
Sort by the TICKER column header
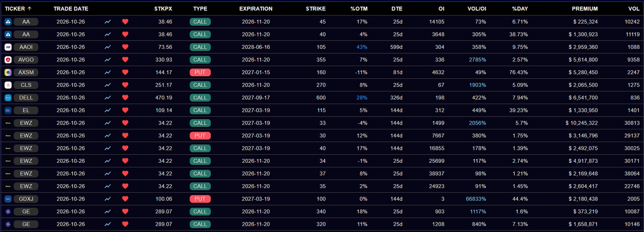tap(18, 9)
